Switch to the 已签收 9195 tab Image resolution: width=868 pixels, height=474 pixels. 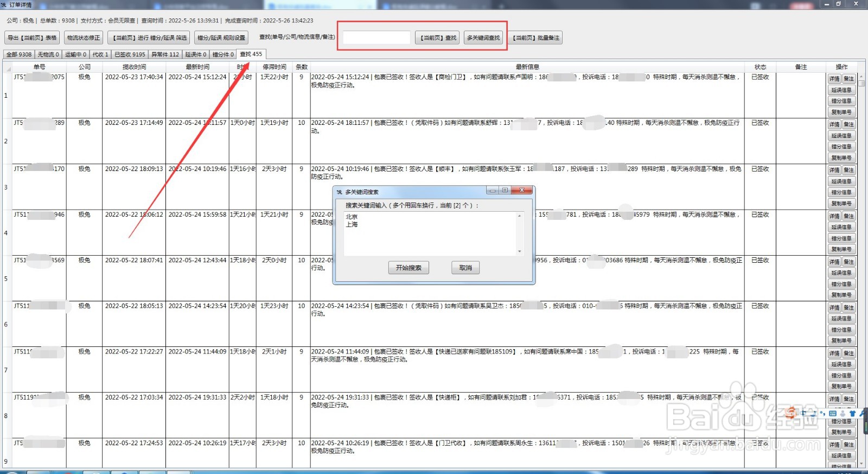pyautogui.click(x=130, y=54)
